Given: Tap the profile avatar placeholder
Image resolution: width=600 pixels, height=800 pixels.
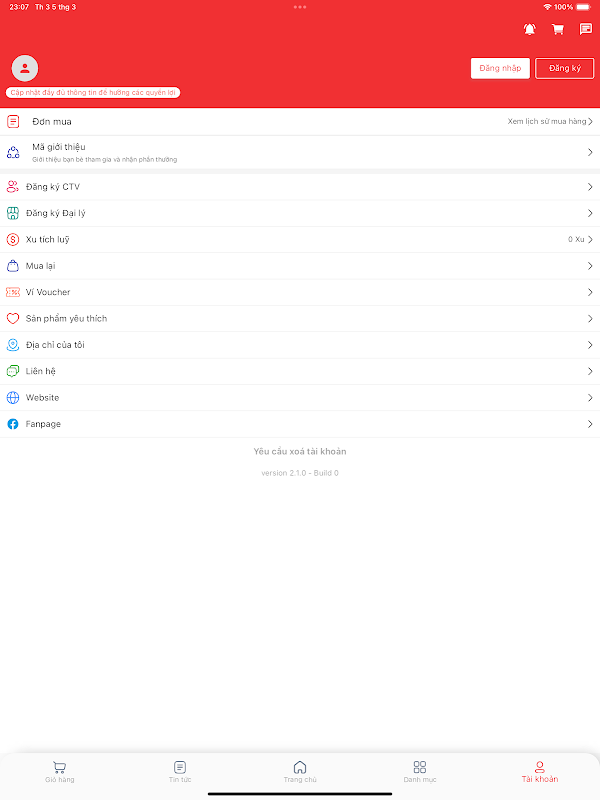Looking at the screenshot, I should [24, 68].
